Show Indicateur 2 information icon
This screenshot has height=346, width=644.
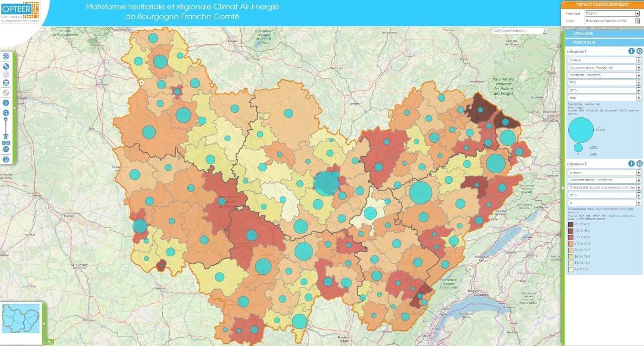(631, 163)
